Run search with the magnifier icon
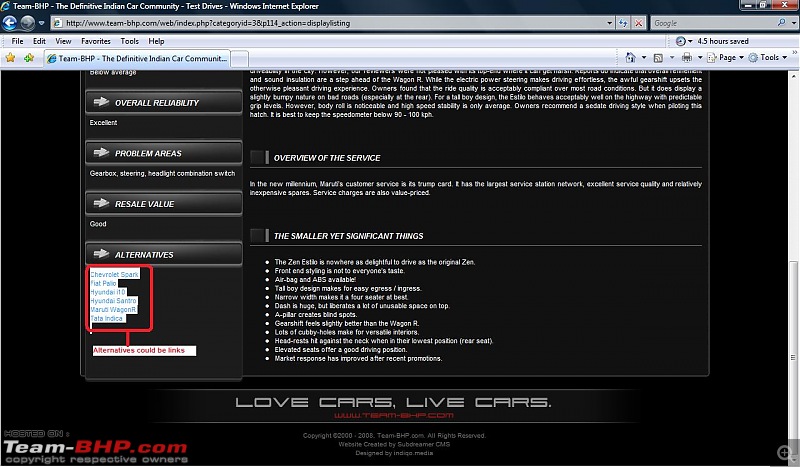 (782, 22)
